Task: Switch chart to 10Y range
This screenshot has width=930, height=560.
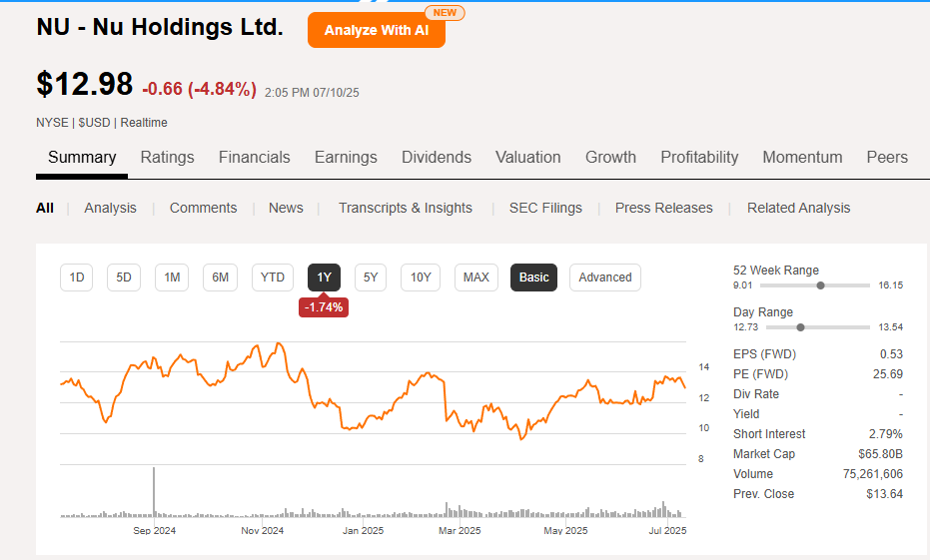Action: [x=421, y=278]
